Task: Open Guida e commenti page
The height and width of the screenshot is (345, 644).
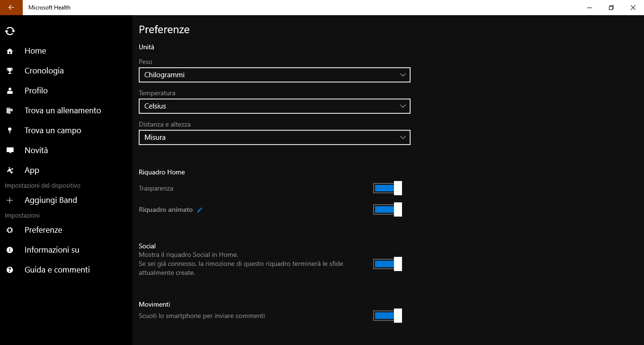Action: point(66,270)
